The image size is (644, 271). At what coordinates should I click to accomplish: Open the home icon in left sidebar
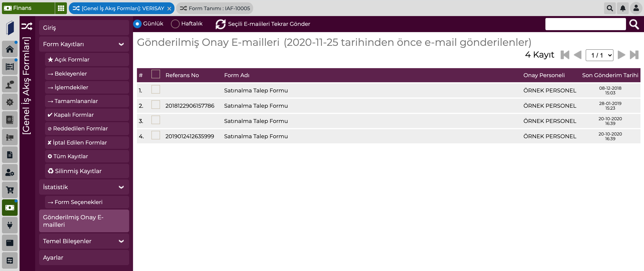tap(10, 49)
